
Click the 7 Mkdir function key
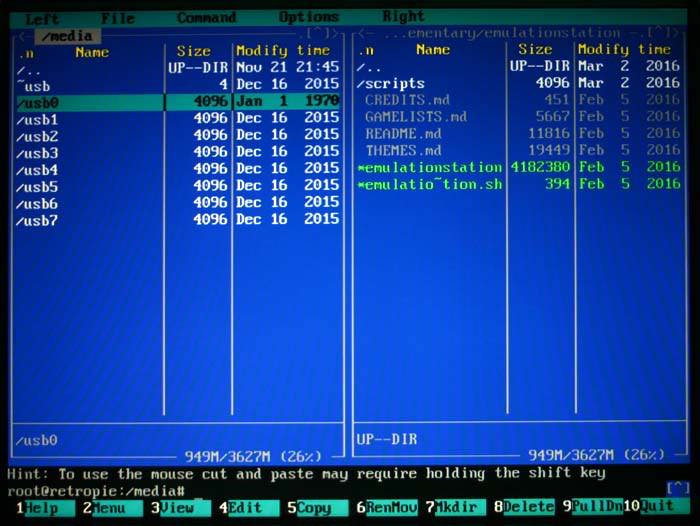coord(455,507)
